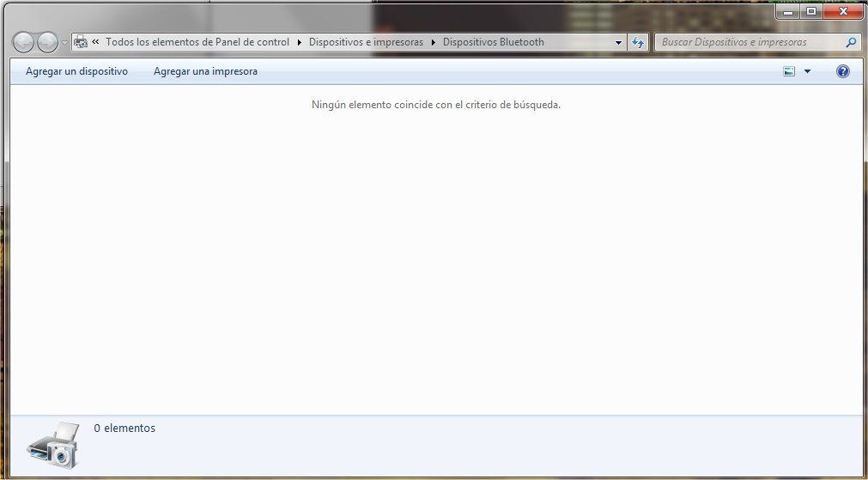Go to Todos los elementos de Panel de control

pos(197,42)
